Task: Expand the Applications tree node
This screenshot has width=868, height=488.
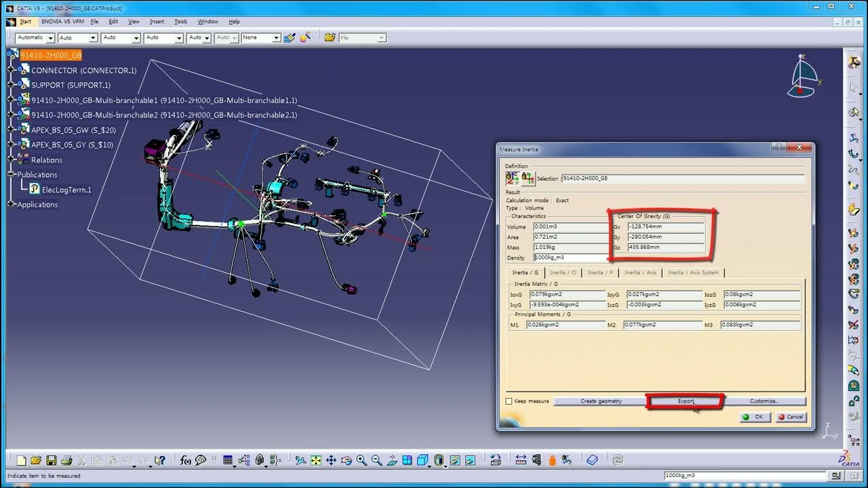Action: point(11,204)
